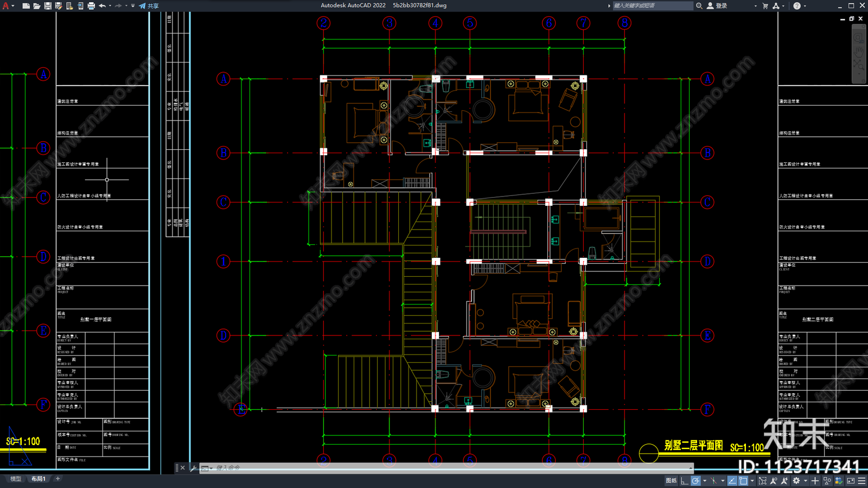Expand the Quick Access Toolbar customize dropdown
The image size is (868, 488).
133,5
